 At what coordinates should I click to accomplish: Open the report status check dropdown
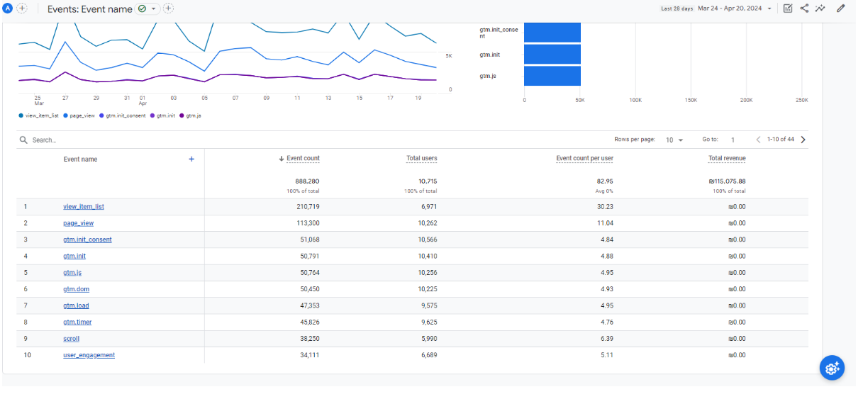[x=147, y=9]
